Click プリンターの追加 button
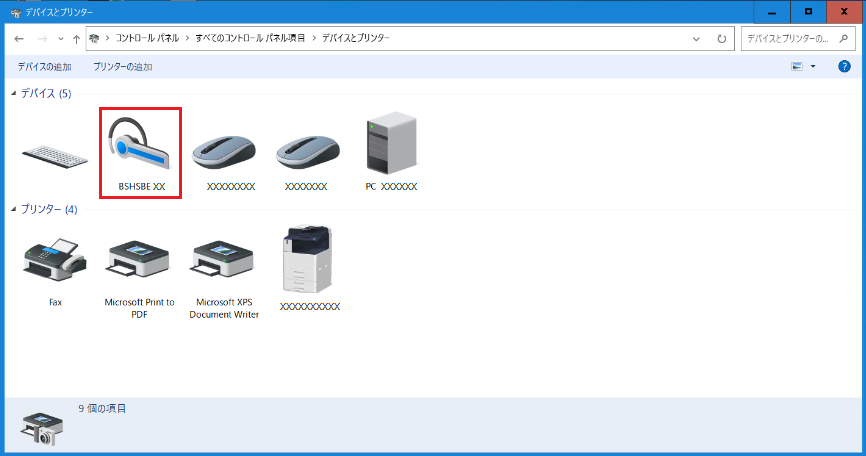The height and width of the screenshot is (456, 866). pos(123,67)
